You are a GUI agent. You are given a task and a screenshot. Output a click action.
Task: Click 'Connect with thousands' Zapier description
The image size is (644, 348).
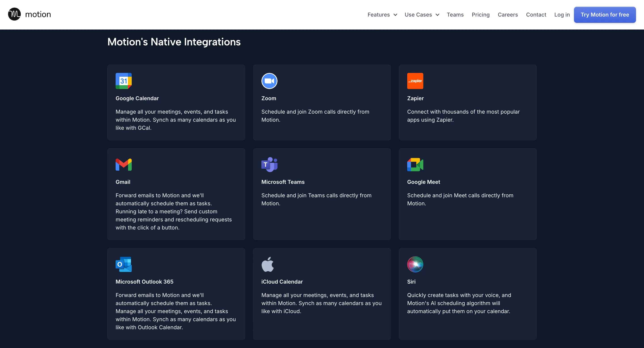point(463,116)
